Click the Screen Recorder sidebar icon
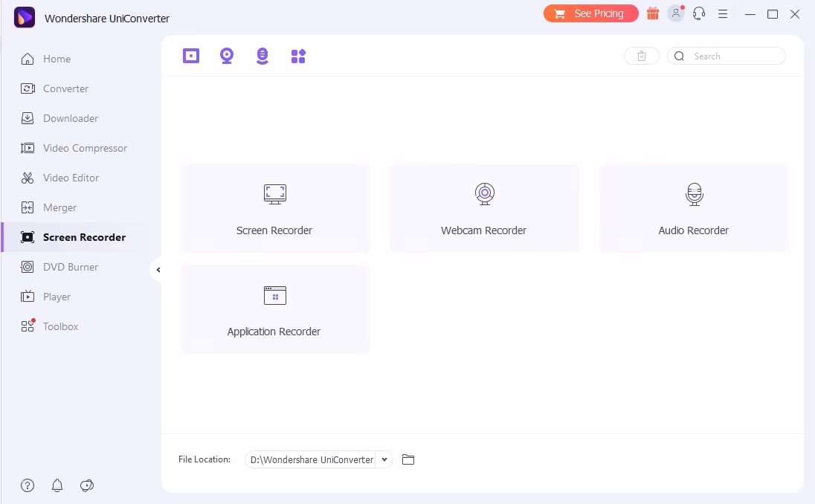 pos(27,237)
